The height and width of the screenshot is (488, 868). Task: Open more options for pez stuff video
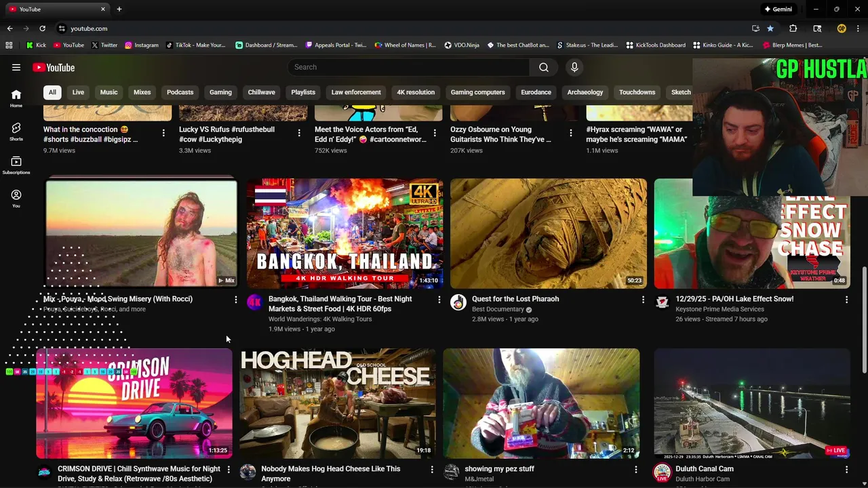pyautogui.click(x=635, y=469)
